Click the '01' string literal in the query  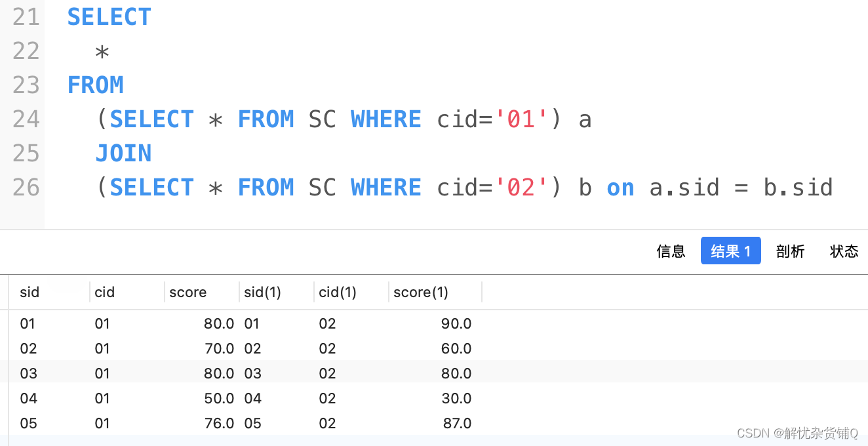click(x=522, y=119)
